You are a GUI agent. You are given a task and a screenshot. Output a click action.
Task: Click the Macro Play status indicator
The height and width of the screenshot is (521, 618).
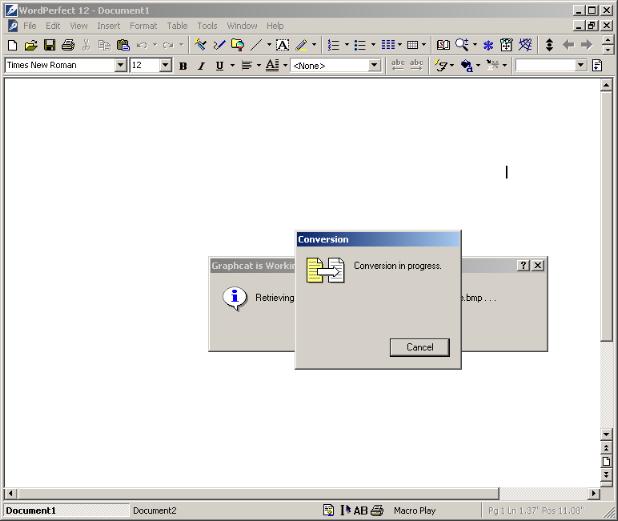415,511
